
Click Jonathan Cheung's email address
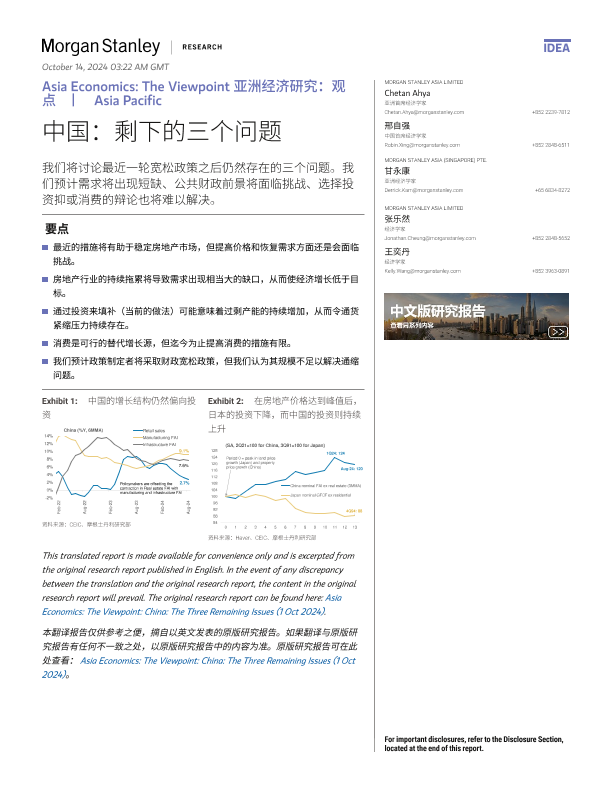427,238
